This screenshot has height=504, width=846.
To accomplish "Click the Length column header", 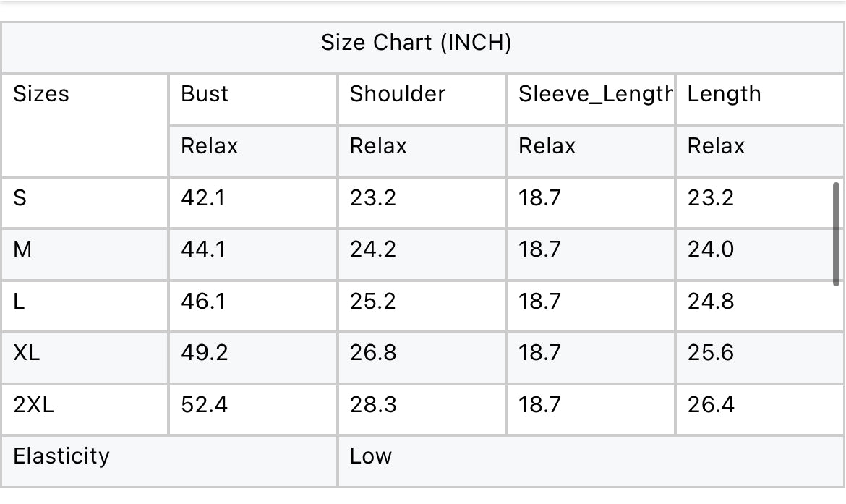I will tap(724, 94).
